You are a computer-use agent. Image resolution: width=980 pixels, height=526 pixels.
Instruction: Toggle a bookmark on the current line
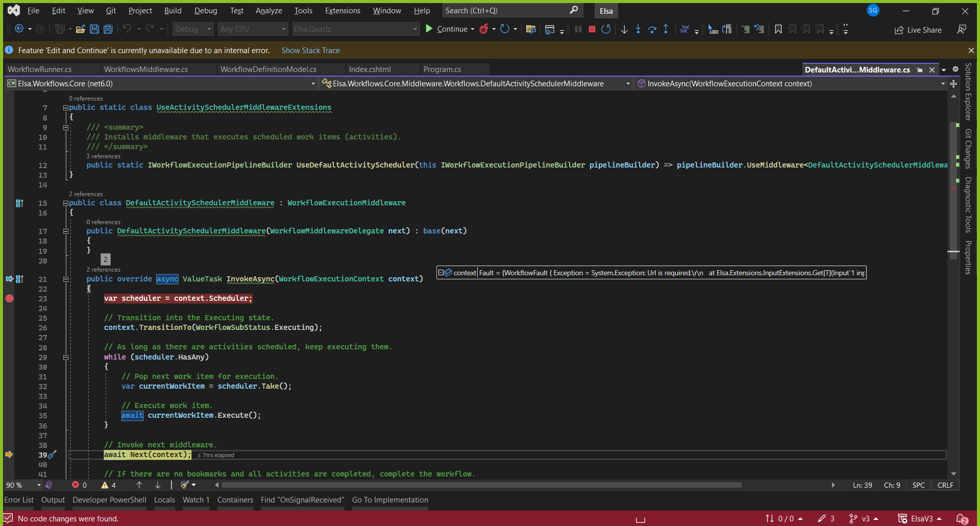pos(778,29)
